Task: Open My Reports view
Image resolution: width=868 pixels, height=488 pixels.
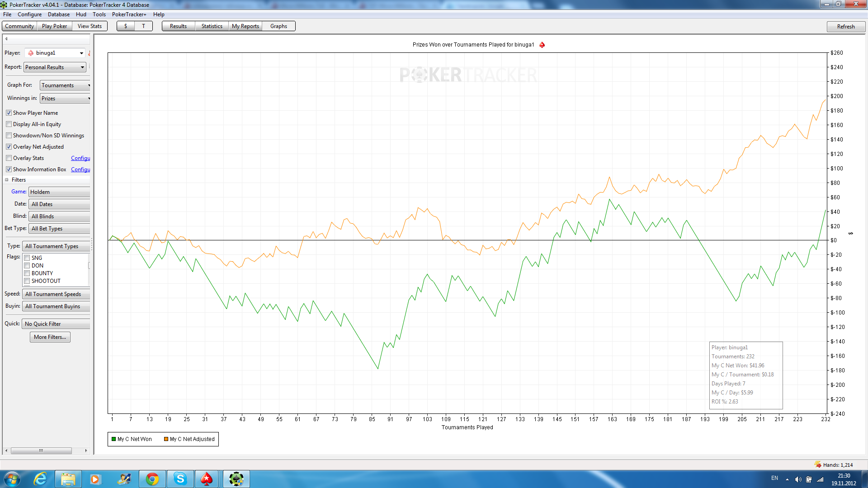Action: click(245, 26)
